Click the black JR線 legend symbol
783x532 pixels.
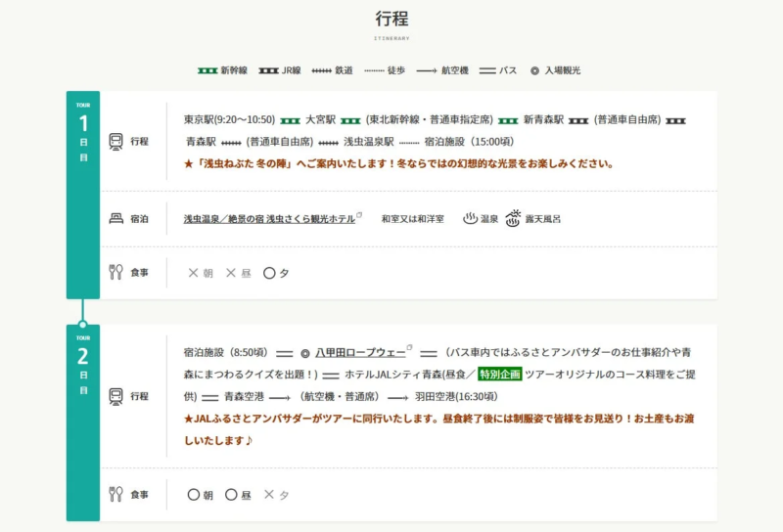(268, 70)
